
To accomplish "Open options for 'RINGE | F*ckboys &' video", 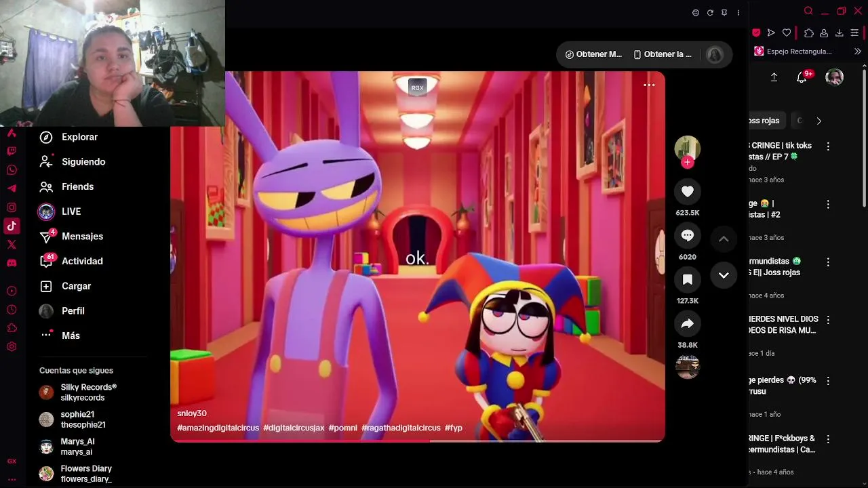I will click(828, 439).
